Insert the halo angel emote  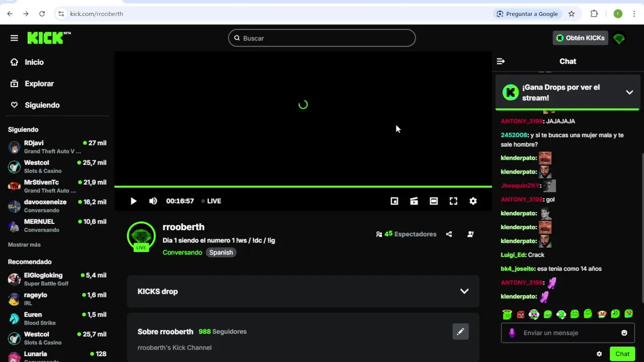(x=507, y=314)
